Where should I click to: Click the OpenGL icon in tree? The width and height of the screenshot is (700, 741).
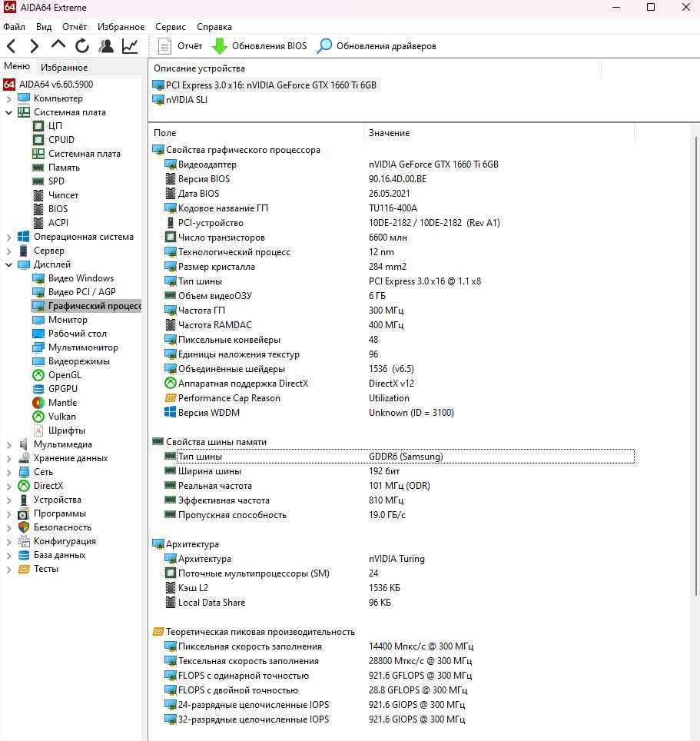pos(38,375)
